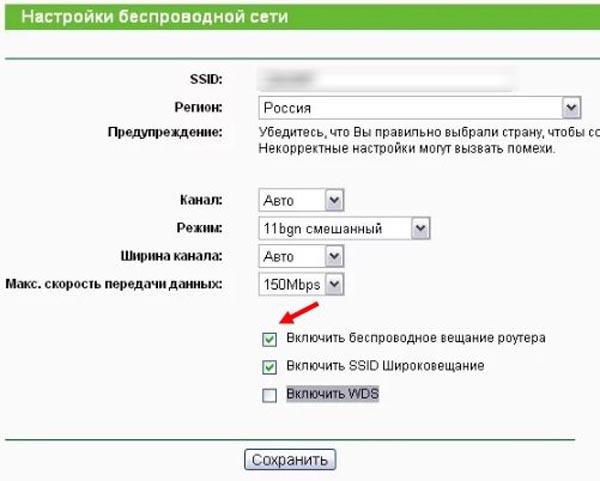The image size is (600, 481).
Task: Click the highlighted Включить WDS label text
Action: [x=333, y=394]
